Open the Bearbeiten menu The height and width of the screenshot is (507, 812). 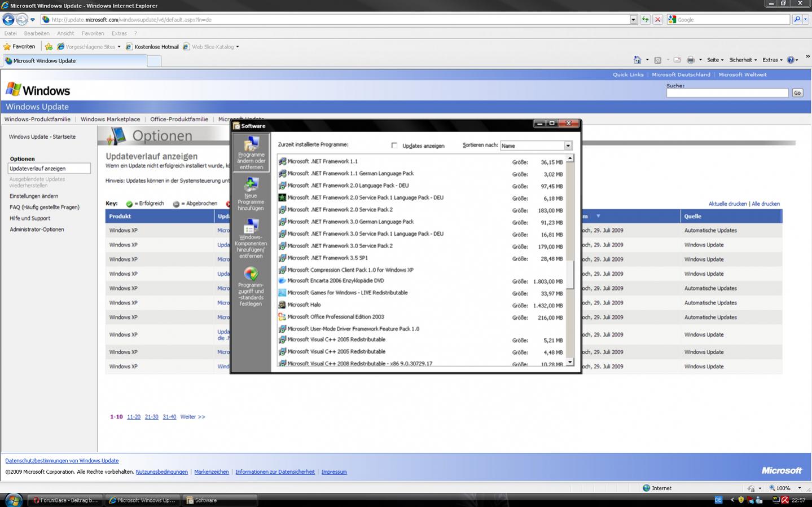pyautogui.click(x=37, y=33)
